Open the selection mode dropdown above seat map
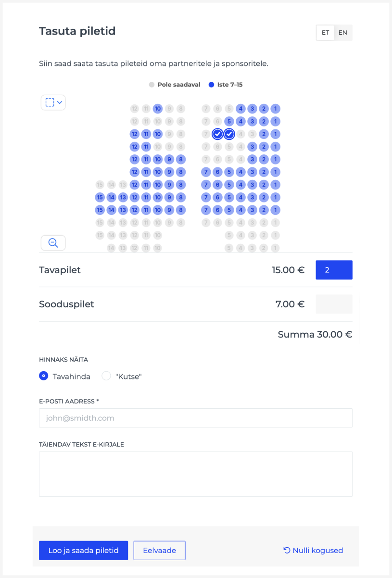The height and width of the screenshot is (578, 392). pyautogui.click(x=53, y=102)
